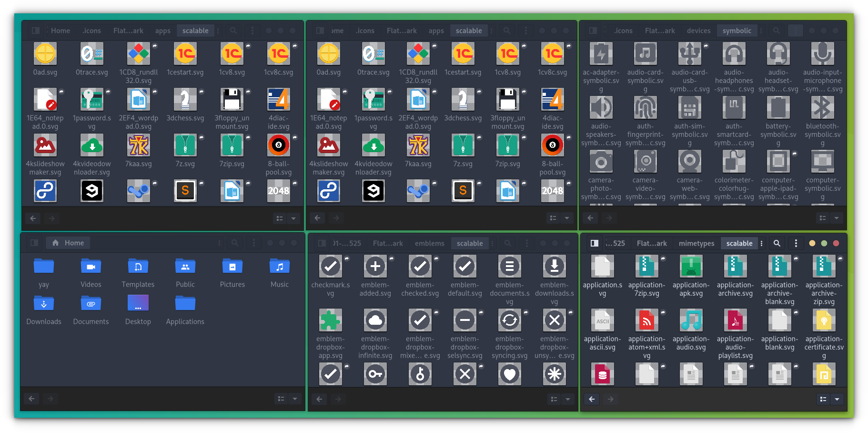This screenshot has height=433, width=868.
Task: Go to emblems breadcrumb segment
Action: pyautogui.click(x=430, y=243)
